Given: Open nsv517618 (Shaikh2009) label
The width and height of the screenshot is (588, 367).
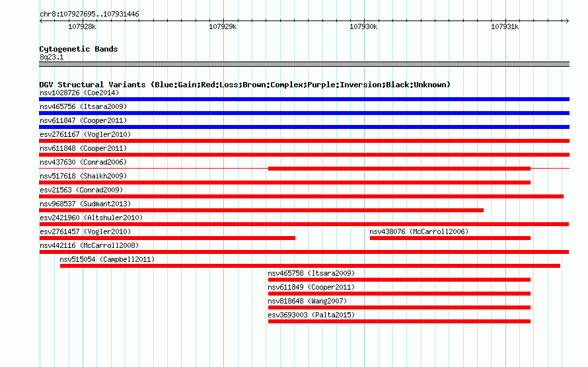Looking at the screenshot, I should 83,176.
